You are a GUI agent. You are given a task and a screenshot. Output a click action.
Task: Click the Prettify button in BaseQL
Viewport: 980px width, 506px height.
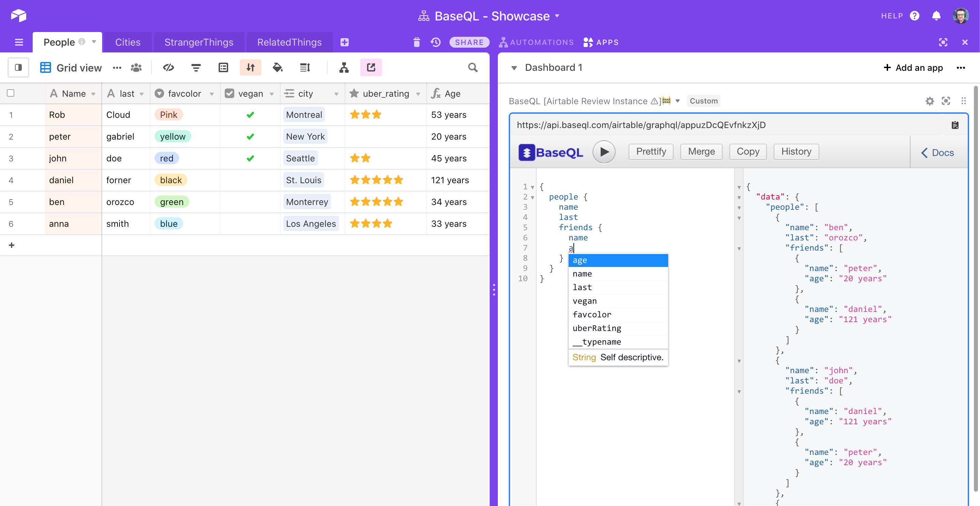click(650, 152)
